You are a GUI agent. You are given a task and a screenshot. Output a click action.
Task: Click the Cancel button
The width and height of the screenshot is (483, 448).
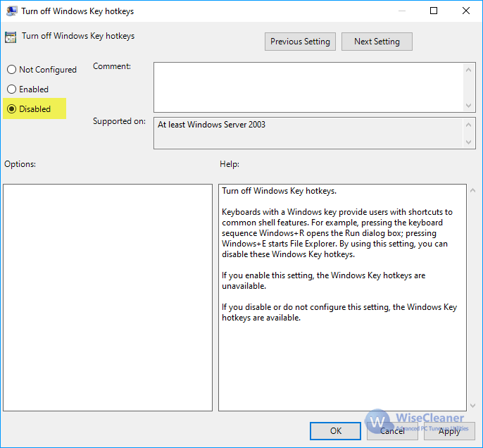click(392, 431)
